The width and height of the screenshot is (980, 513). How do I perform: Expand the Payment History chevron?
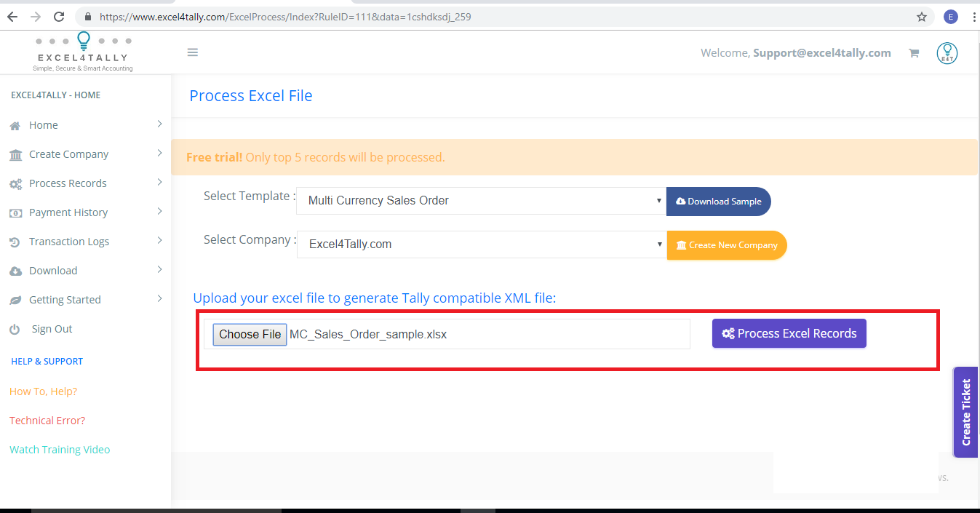click(159, 212)
